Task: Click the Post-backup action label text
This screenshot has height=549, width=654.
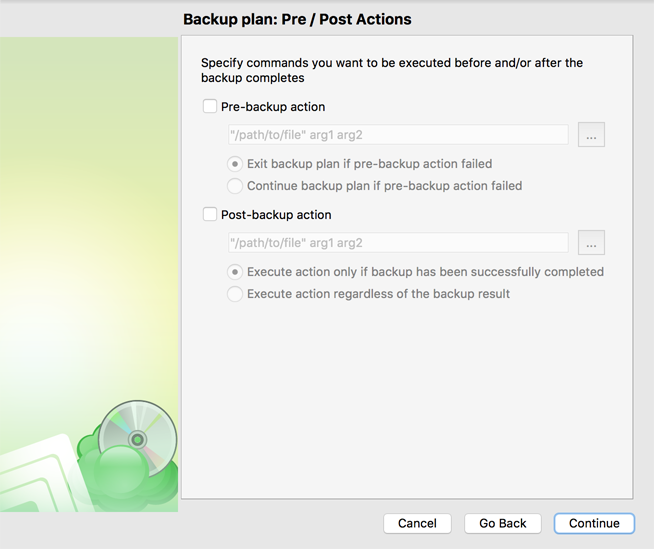Action: (x=276, y=215)
